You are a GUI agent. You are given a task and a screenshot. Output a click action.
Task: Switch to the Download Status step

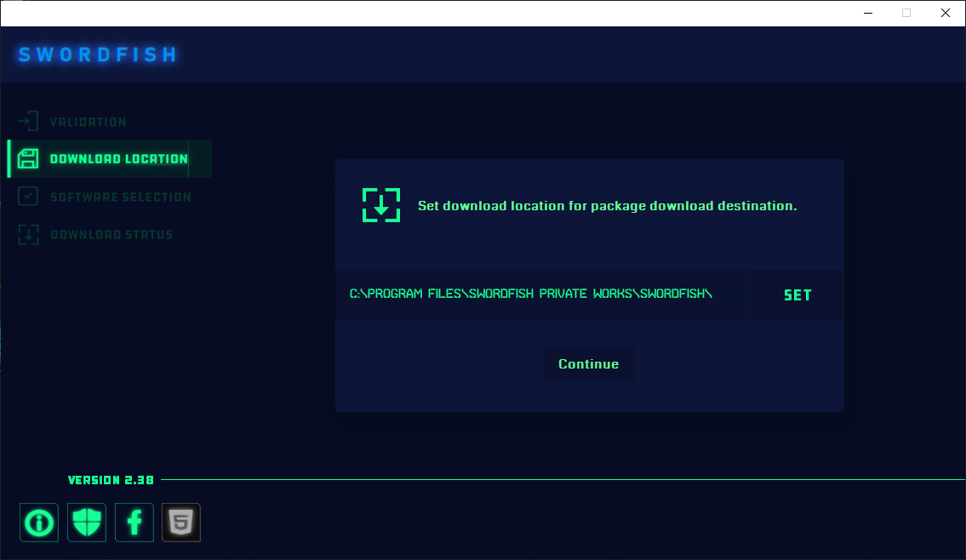click(x=111, y=234)
